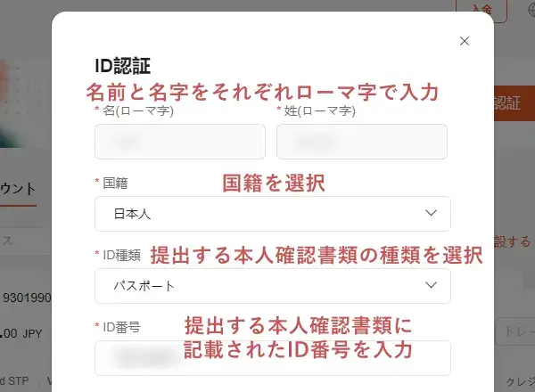Click the partially visible globe icon at top right
535x392 pixels.
pyautogui.click(x=531, y=10)
